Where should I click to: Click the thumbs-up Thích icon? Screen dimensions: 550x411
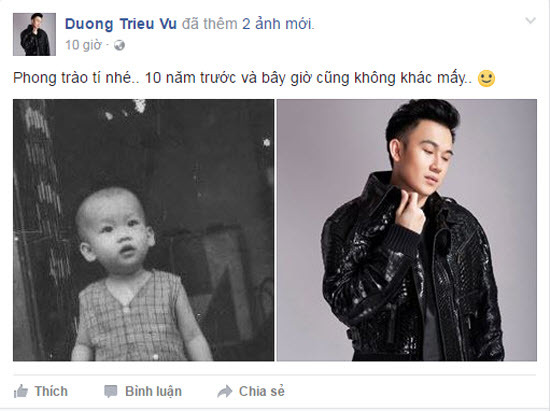click(21, 391)
